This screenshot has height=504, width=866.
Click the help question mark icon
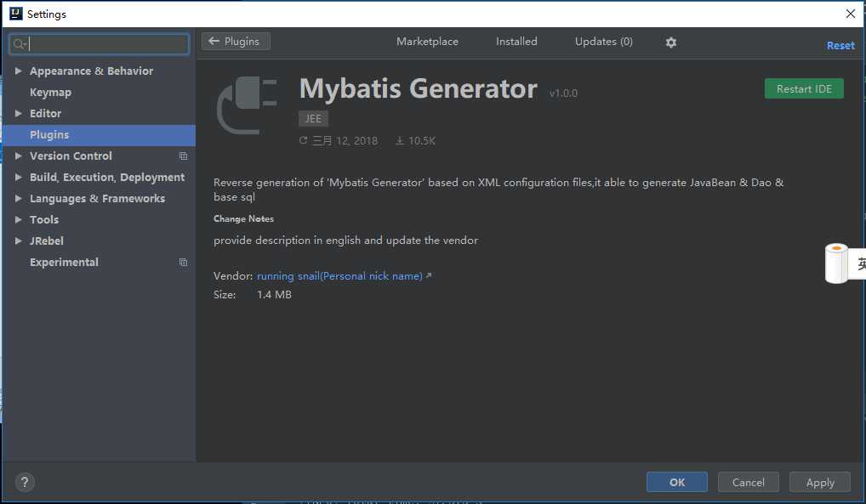point(25,483)
